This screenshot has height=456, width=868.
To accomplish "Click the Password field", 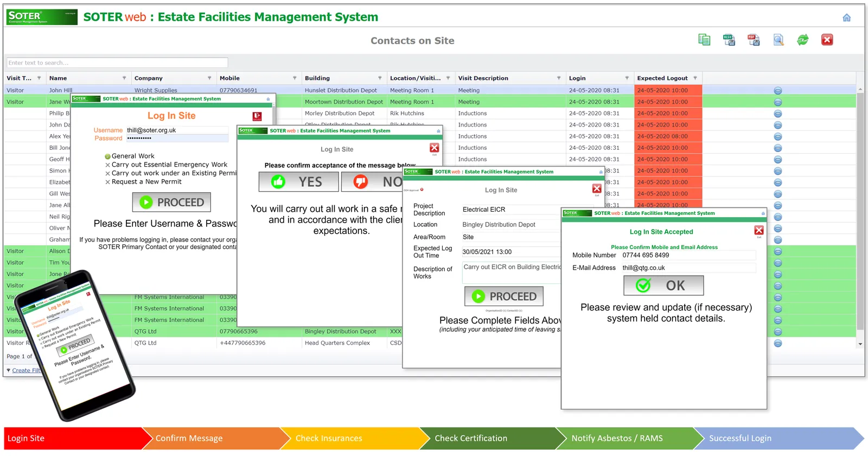I will [x=177, y=138].
